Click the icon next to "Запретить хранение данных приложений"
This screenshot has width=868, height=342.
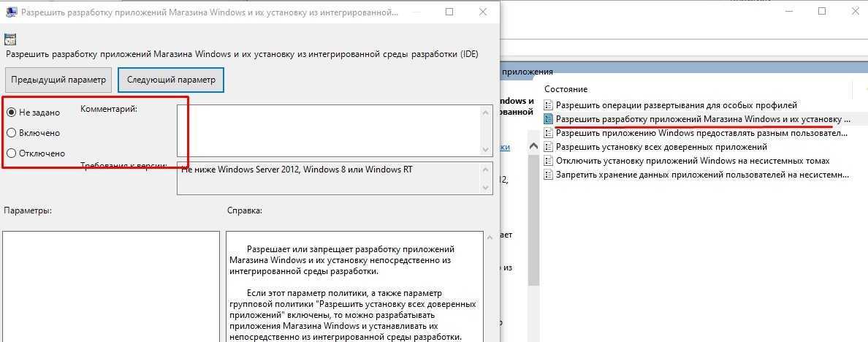point(549,175)
